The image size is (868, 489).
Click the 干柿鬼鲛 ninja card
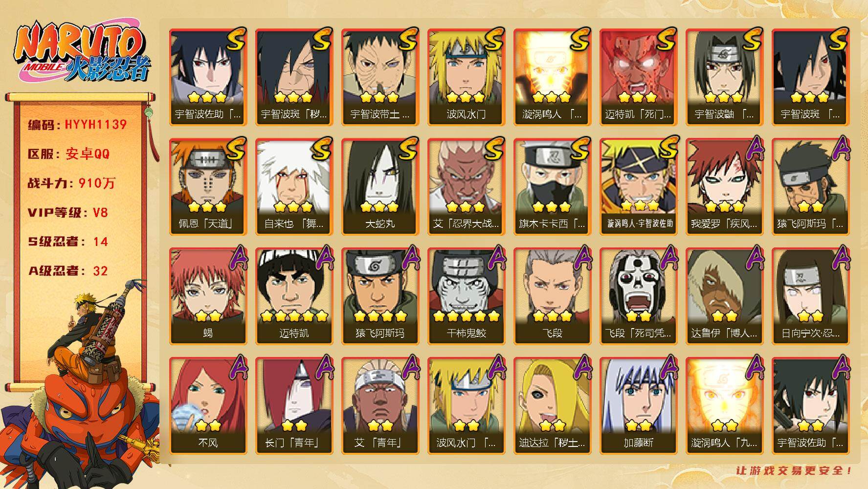coord(466,296)
